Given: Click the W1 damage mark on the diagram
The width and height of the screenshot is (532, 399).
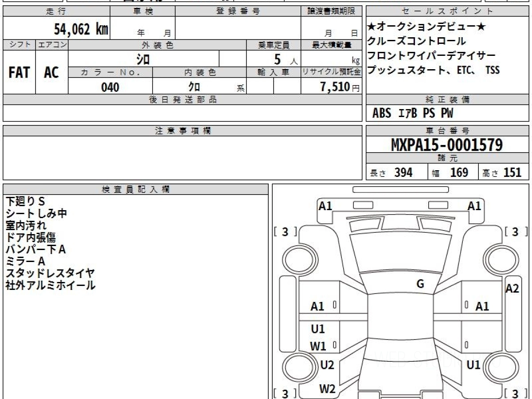Looking at the screenshot, I should click(318, 346).
